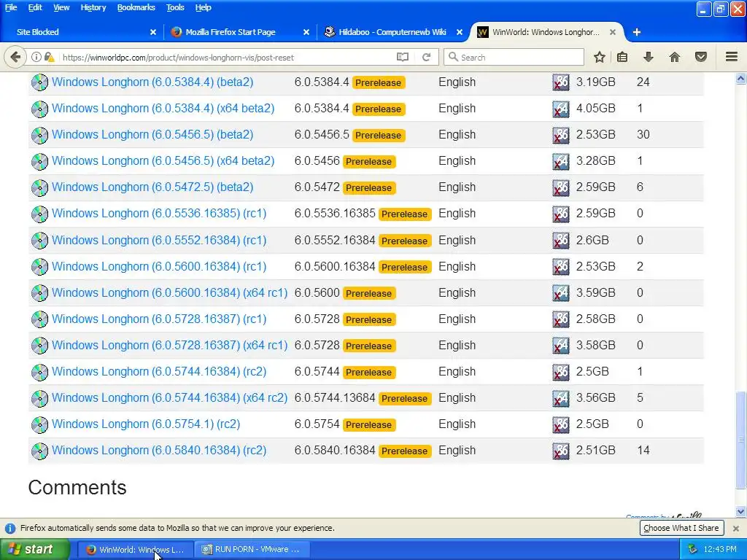
Task: Click the 12:43 PM clock
Action: click(x=720, y=549)
